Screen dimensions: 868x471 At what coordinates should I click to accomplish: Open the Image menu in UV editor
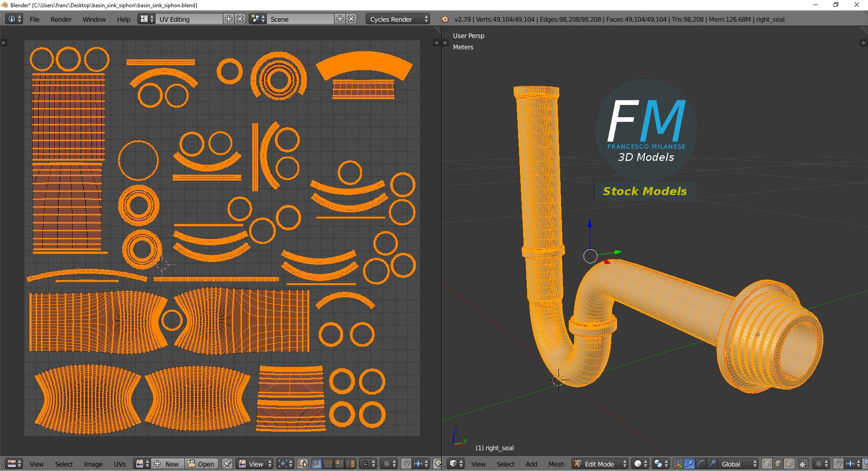(x=93, y=464)
